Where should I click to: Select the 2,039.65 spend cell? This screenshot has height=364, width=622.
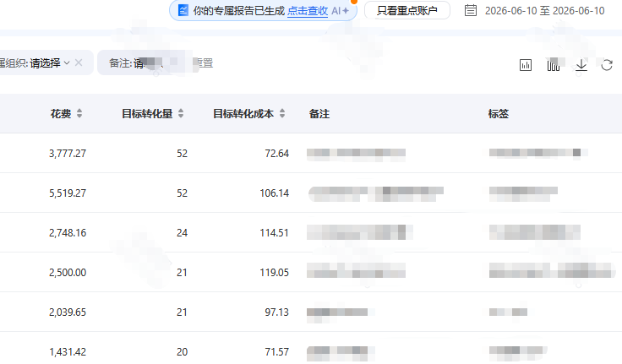68,312
